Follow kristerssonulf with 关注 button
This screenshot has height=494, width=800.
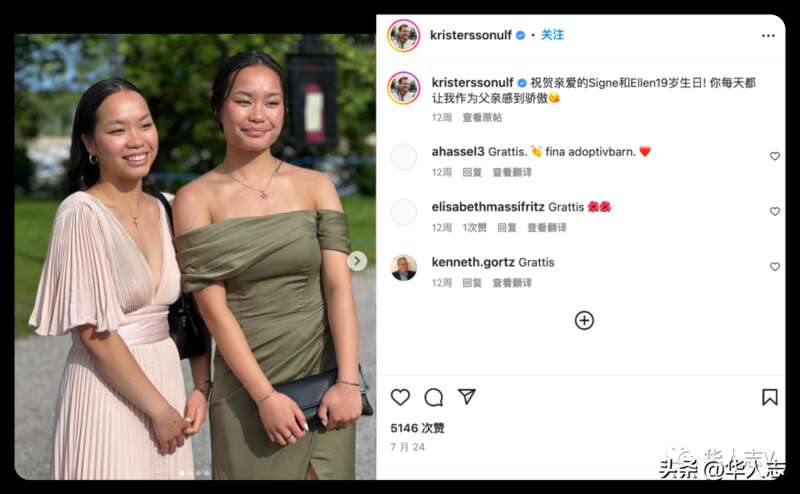pyautogui.click(x=552, y=35)
